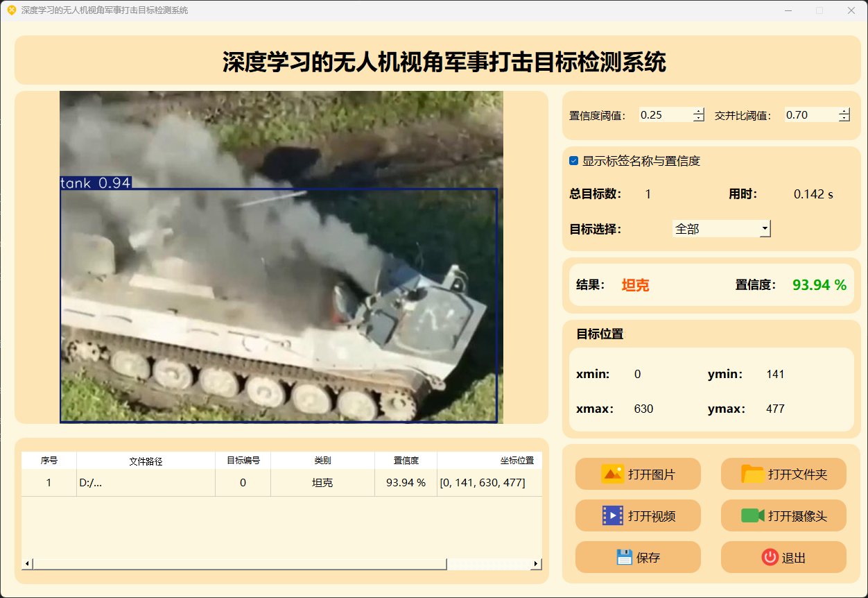Decrease the 置信度阈值 value with down arrow

click(x=699, y=119)
